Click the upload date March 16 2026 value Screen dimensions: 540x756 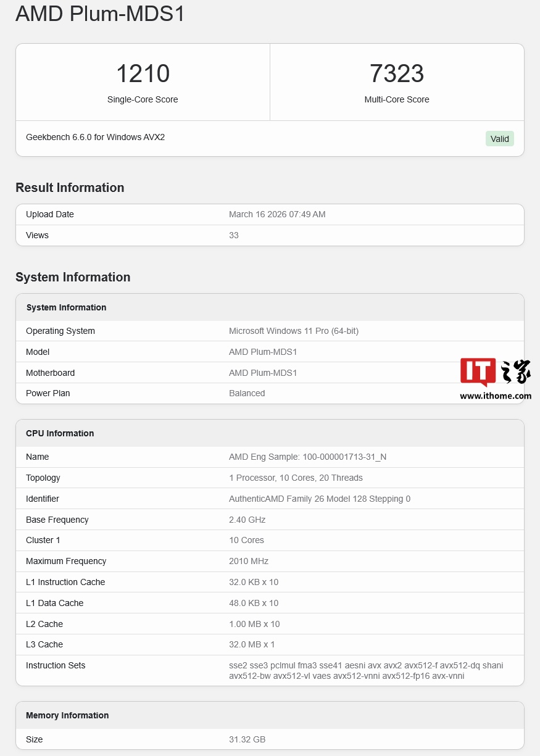(x=277, y=214)
